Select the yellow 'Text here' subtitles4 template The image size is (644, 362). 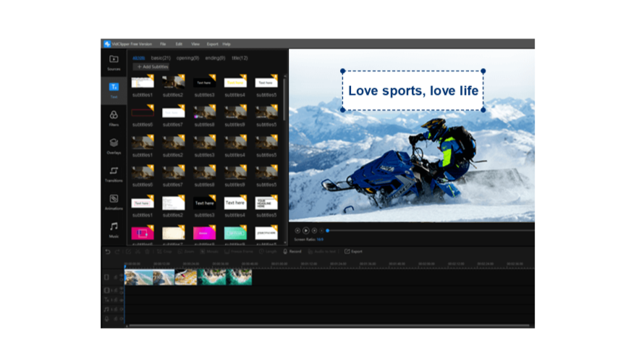[x=235, y=82]
